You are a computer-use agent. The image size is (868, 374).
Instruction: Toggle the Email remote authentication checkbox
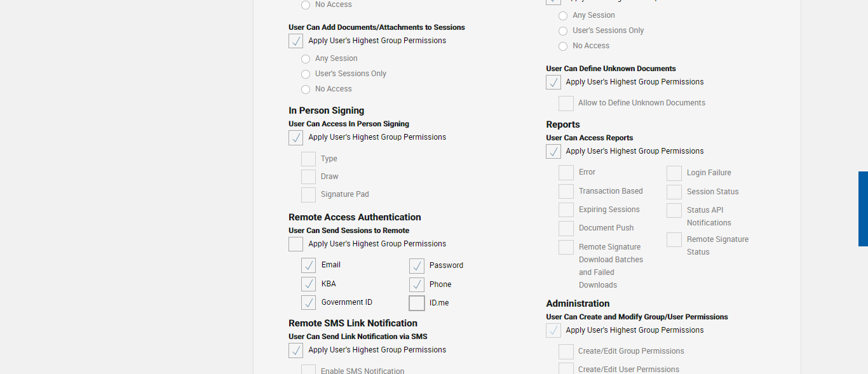click(x=309, y=265)
